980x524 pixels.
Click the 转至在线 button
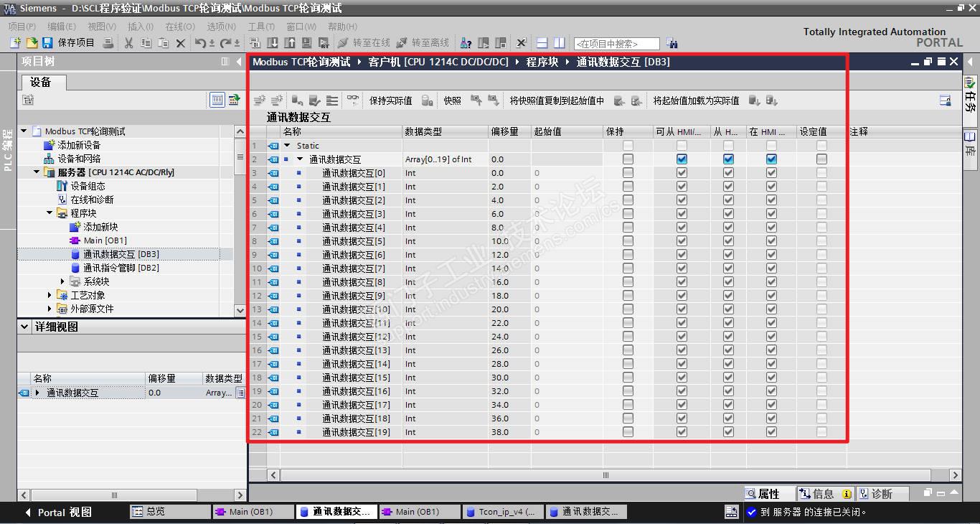pos(364,43)
